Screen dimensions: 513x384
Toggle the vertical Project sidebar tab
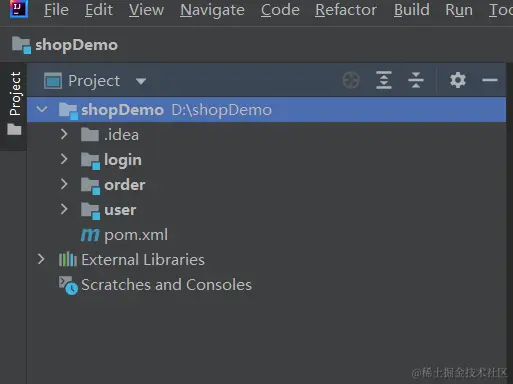[x=15, y=94]
